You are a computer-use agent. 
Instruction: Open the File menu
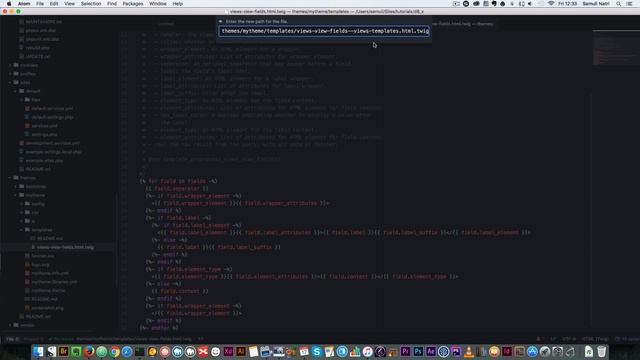coord(40,4)
